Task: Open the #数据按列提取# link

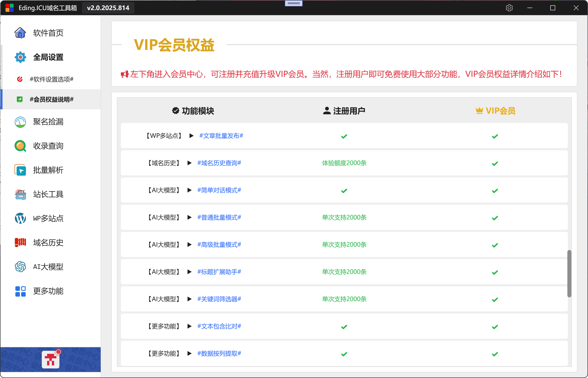Action: (x=219, y=354)
